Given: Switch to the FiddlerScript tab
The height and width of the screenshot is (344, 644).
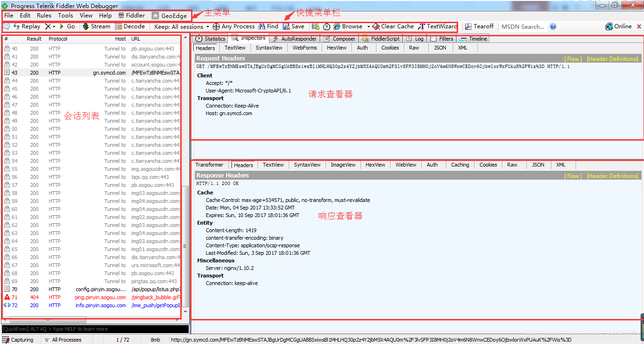Looking at the screenshot, I should click(381, 39).
